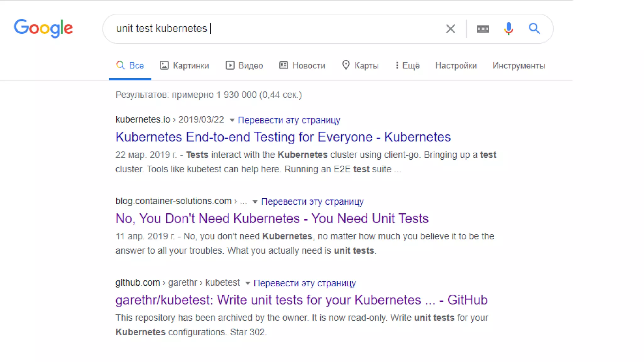Expand the github.com kubetest result dropdown arrow
The width and height of the screenshot is (644, 362).
click(x=247, y=283)
